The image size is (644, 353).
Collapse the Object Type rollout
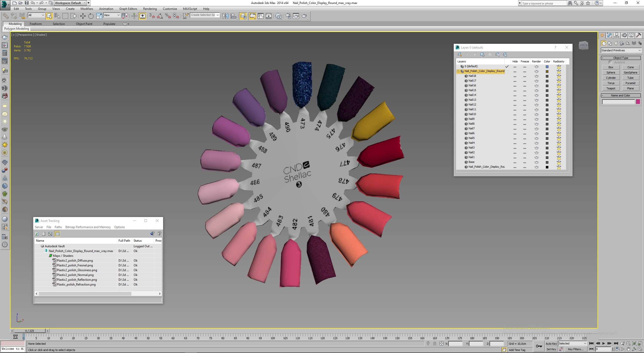621,58
